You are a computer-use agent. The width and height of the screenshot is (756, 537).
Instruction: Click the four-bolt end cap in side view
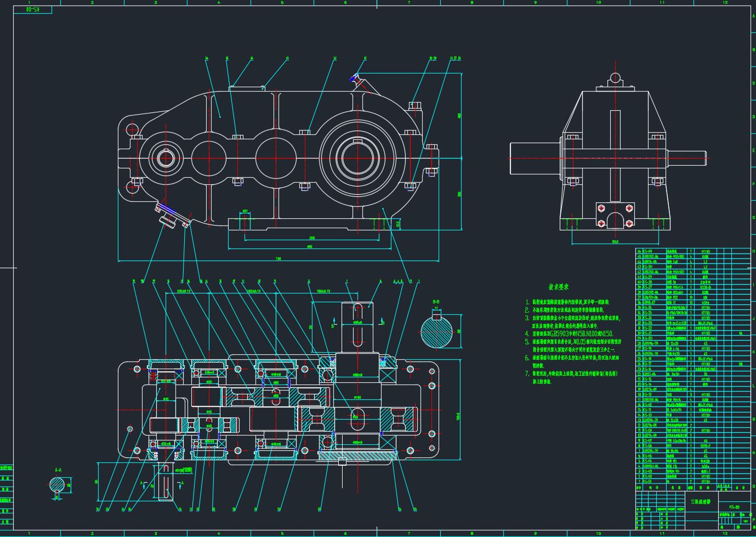coord(615,216)
